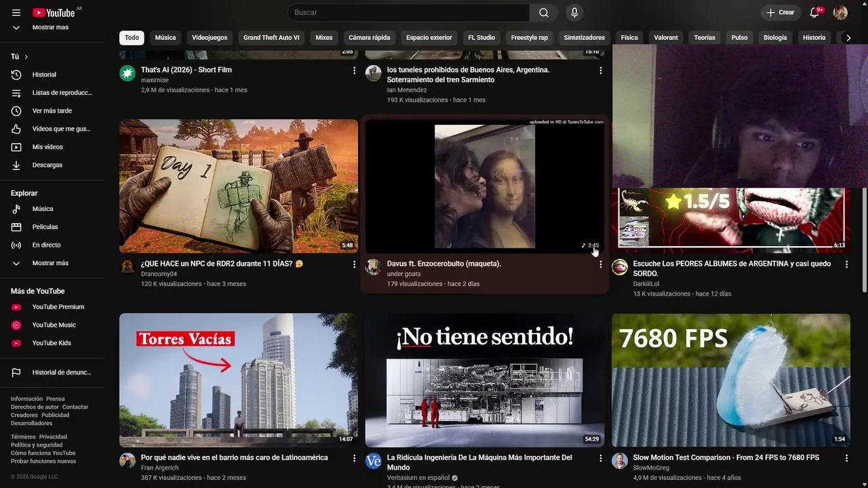This screenshot has height=488, width=868.
Task: Open the account avatar menu
Action: pos(840,12)
